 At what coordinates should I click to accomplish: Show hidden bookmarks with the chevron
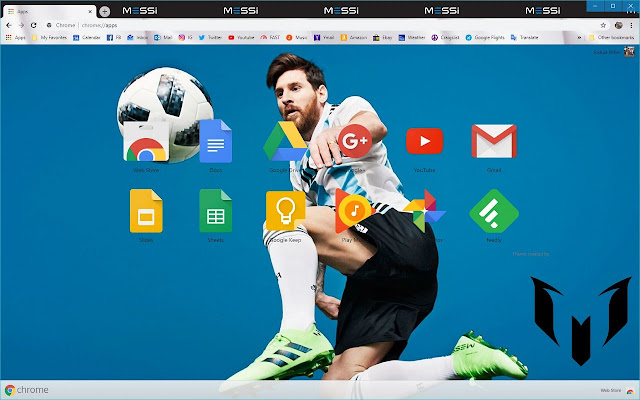point(579,38)
